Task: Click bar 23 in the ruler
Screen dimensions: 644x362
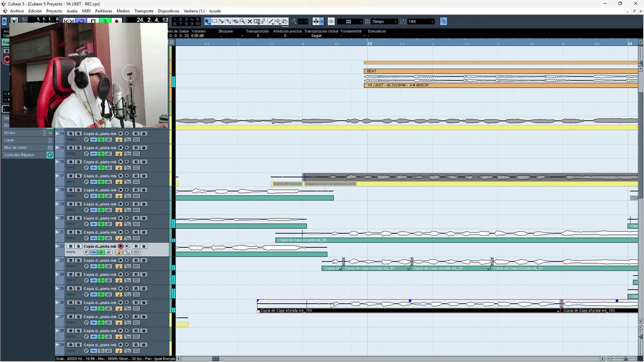Action: pyautogui.click(x=369, y=44)
